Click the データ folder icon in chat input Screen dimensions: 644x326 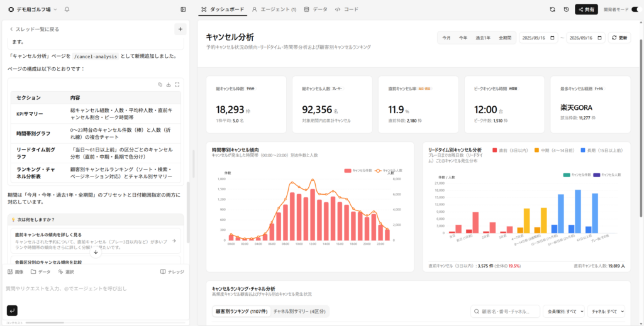pyautogui.click(x=33, y=272)
